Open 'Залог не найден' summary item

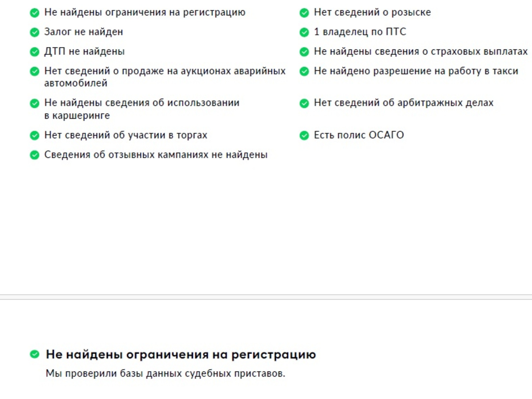tap(83, 32)
